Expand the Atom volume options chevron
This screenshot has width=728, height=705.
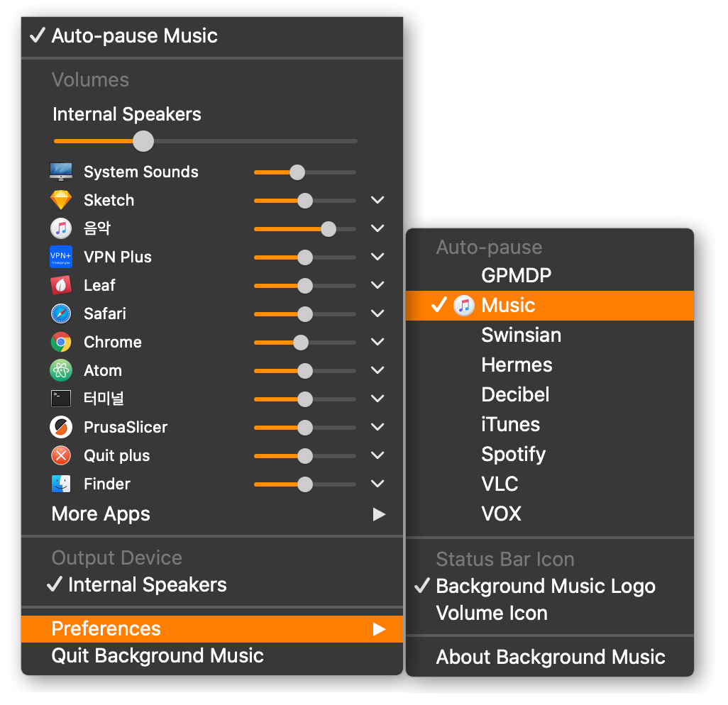click(x=377, y=370)
